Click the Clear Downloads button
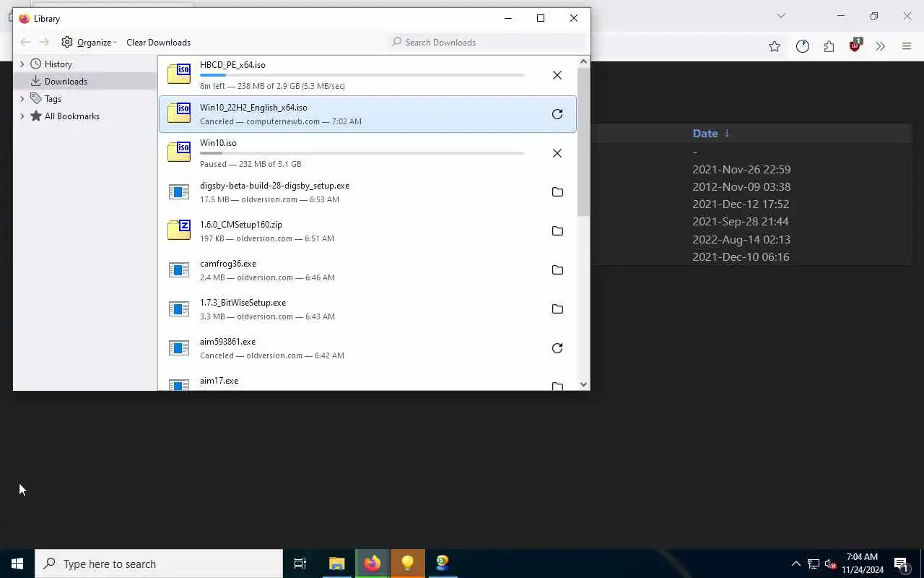This screenshot has height=578, width=924. tap(158, 42)
